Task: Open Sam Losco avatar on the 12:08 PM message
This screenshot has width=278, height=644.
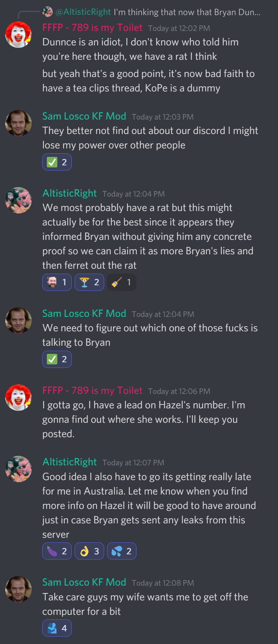Action: pos(18,589)
